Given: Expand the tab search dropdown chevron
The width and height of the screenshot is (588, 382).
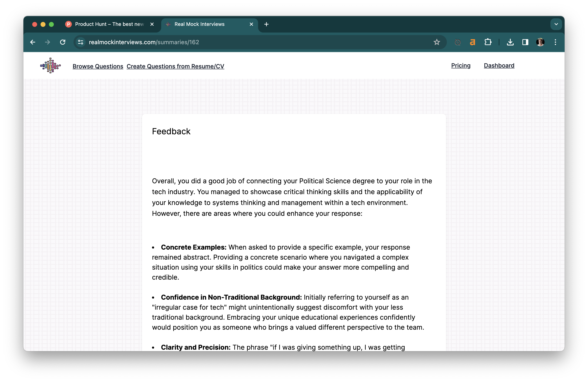Looking at the screenshot, I should (556, 24).
